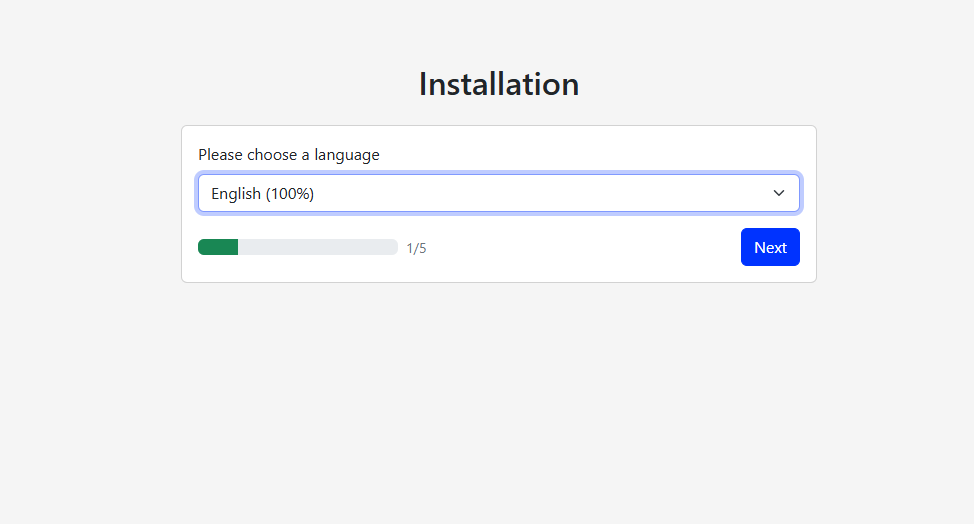This screenshot has width=974, height=524.
Task: Click the right end of the grey progress track
Action: (x=393, y=247)
